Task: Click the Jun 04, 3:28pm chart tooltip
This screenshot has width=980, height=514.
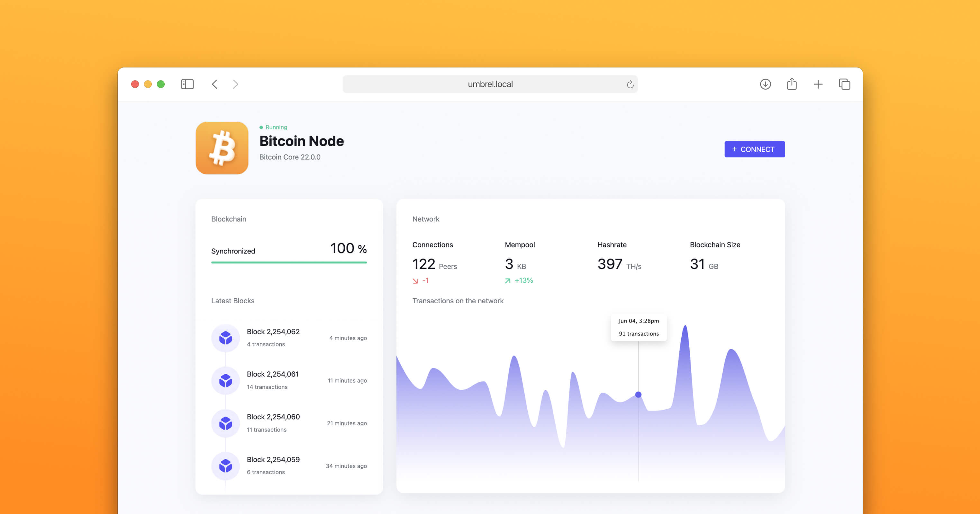Action: (639, 327)
